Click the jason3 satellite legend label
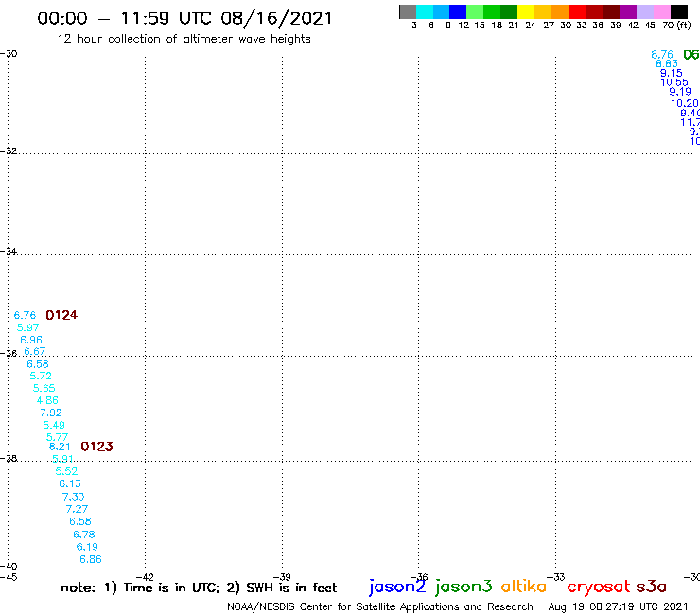The image size is (700, 615). pos(464,587)
